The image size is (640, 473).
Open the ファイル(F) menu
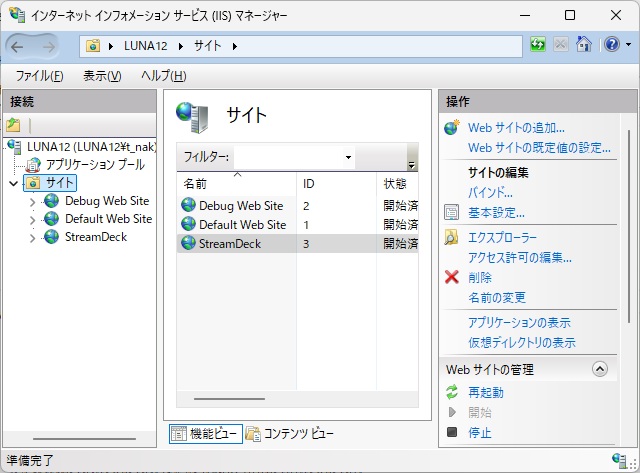(40, 76)
